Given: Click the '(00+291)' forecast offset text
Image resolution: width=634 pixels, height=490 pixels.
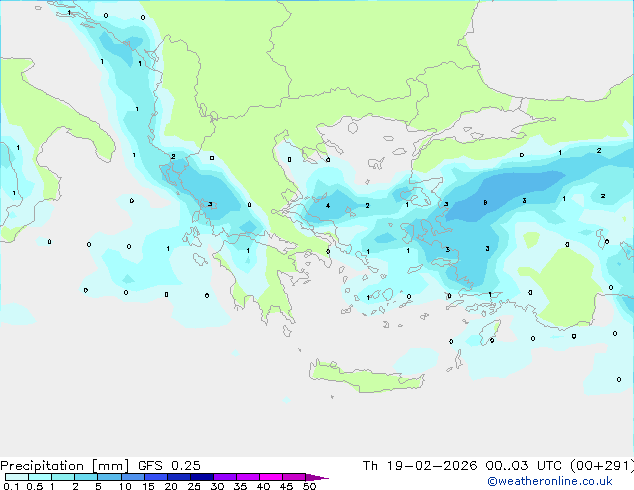Looking at the screenshot, I should (602, 466).
